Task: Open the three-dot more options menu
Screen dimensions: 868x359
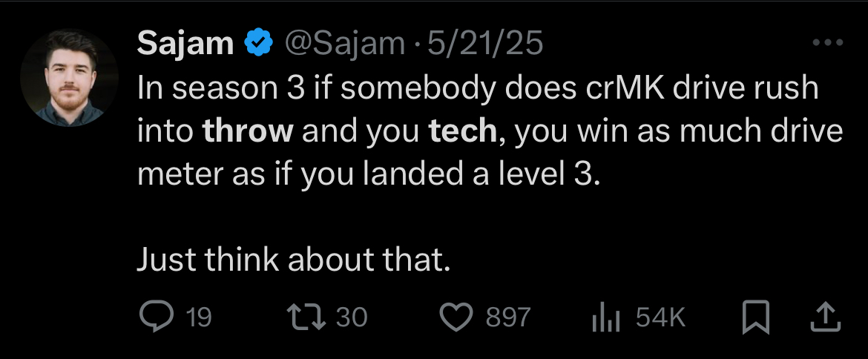Action: [x=828, y=44]
